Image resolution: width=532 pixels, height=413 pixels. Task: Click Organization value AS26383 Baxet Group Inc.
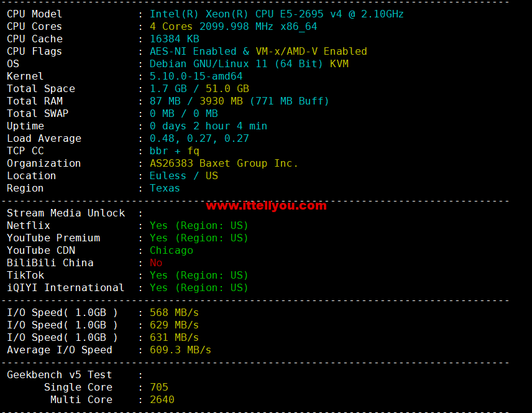tap(224, 164)
